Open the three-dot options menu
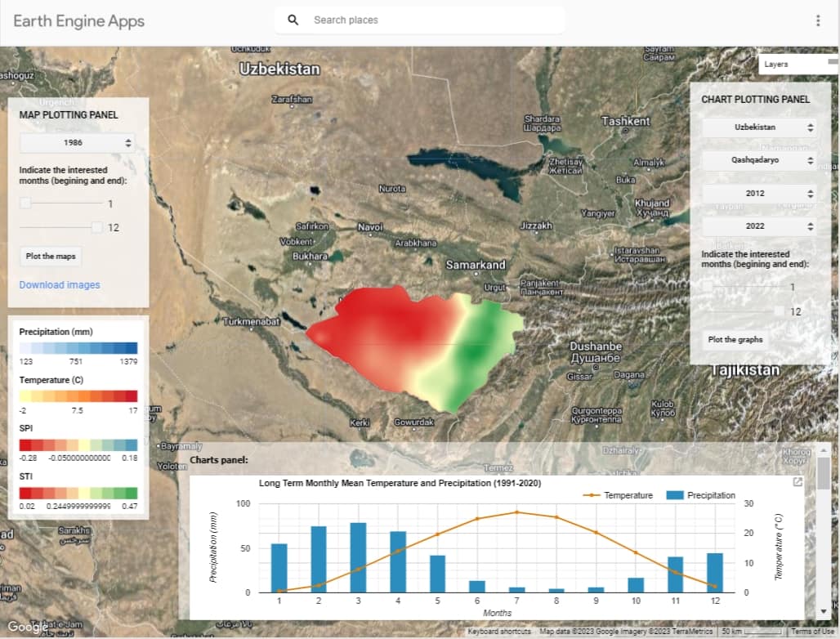Image resolution: width=840 pixels, height=639 pixels. (x=818, y=20)
